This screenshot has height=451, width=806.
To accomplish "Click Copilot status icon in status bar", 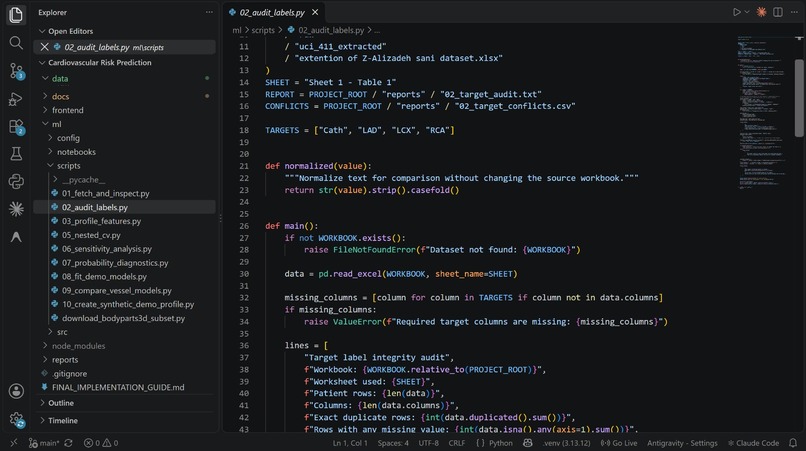I will pyautogui.click(x=527, y=443).
